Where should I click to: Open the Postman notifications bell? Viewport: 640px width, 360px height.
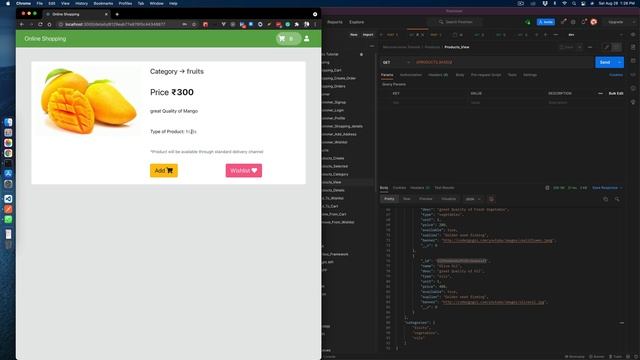[x=584, y=22]
